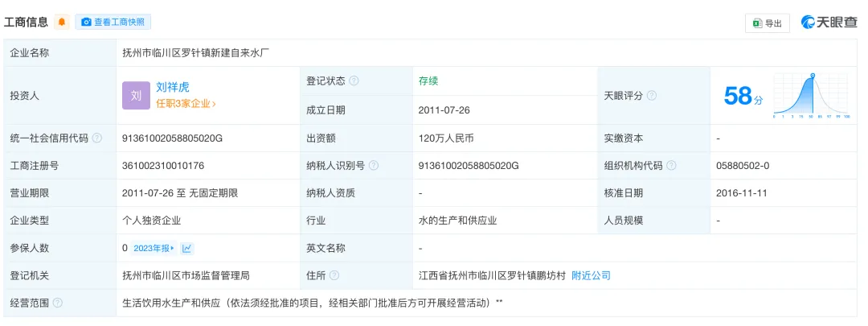This screenshot has height=326, width=868.
Task: Click help icon beside 经营范围
Action: (x=58, y=303)
